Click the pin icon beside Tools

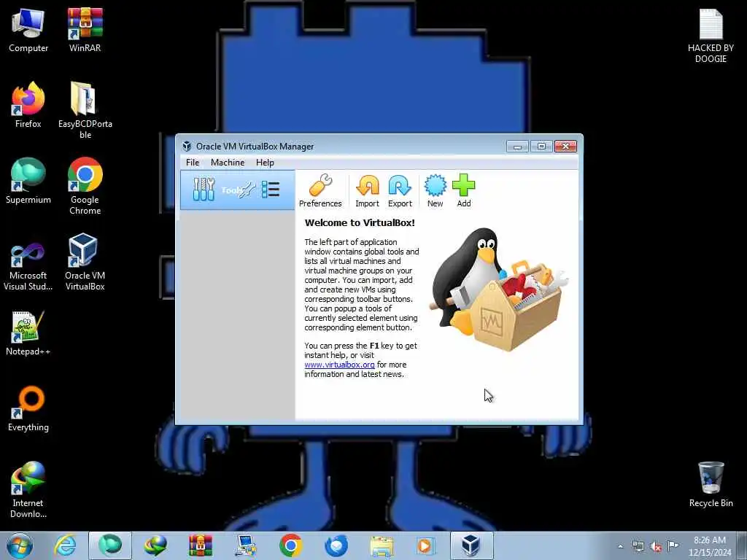coord(248,190)
